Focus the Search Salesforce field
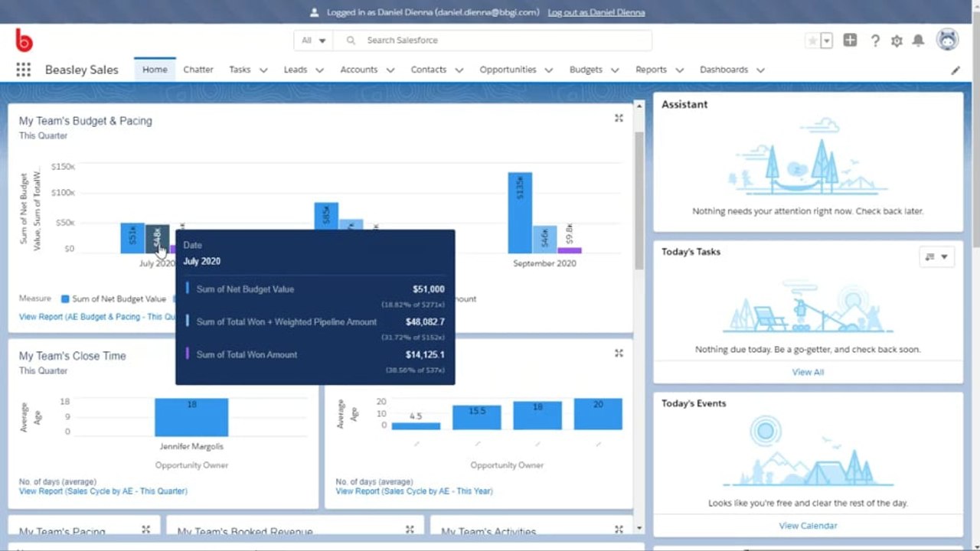This screenshot has width=980, height=551. point(493,41)
